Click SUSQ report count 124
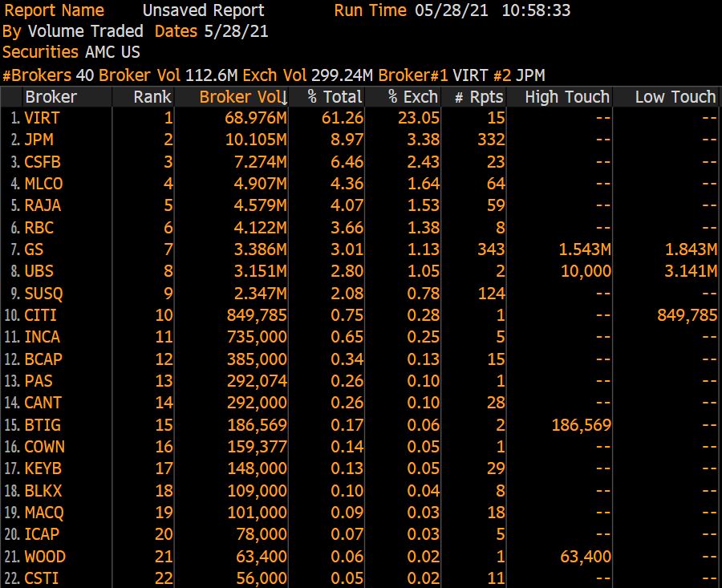Viewport: 722px width, 588px height. tap(491, 293)
